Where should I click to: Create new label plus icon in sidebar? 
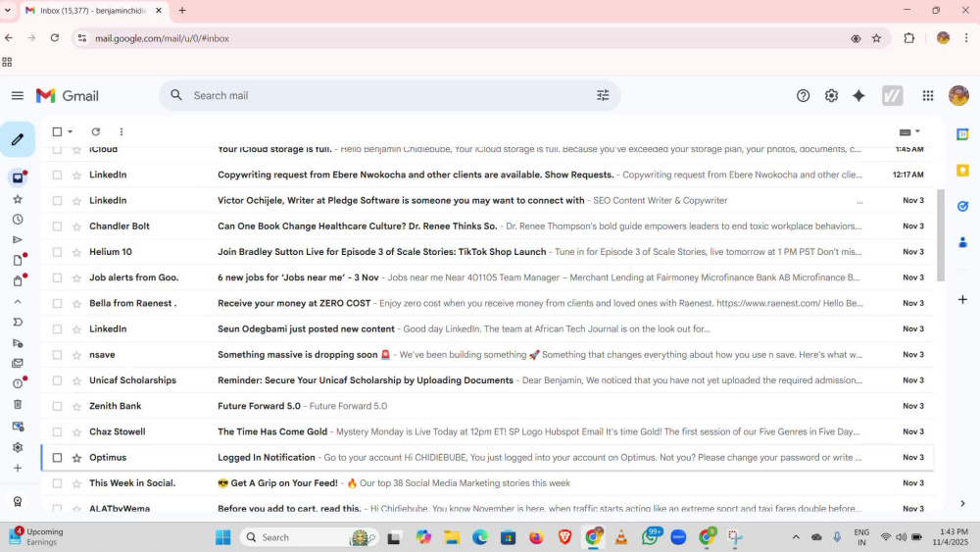click(x=18, y=469)
